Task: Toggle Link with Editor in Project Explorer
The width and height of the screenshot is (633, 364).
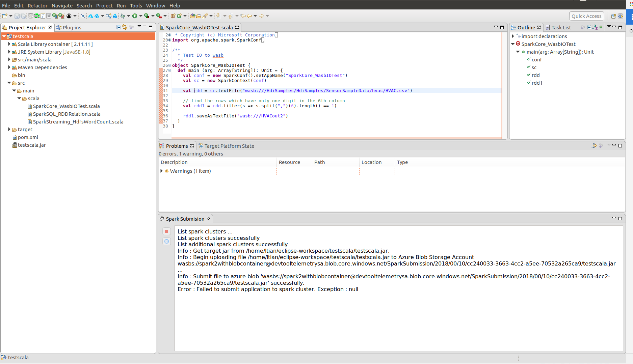Action: point(125,27)
